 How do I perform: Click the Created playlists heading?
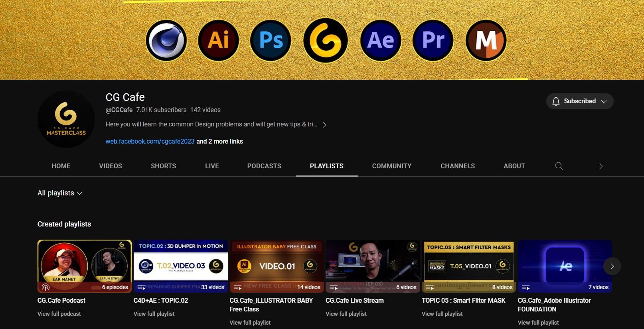click(x=64, y=224)
